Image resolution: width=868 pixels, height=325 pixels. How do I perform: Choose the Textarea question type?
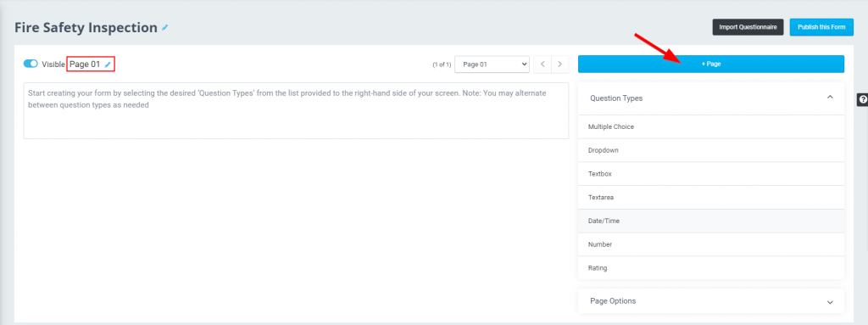pyautogui.click(x=711, y=198)
